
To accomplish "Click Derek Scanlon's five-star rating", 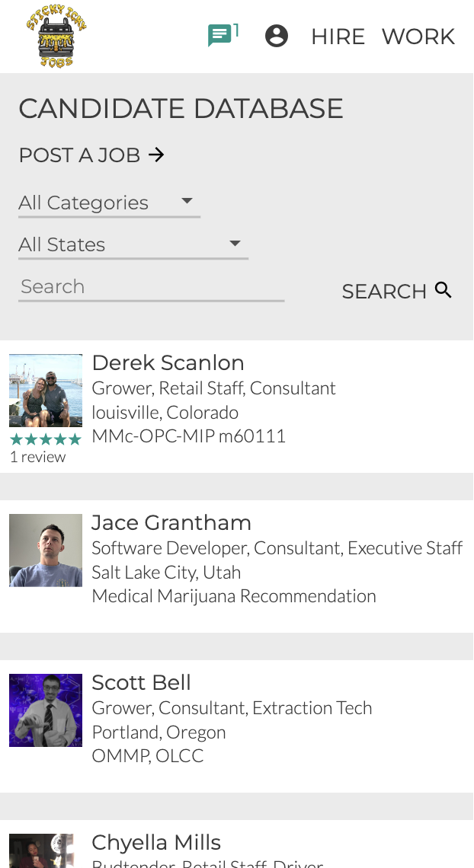I will (x=45, y=439).
